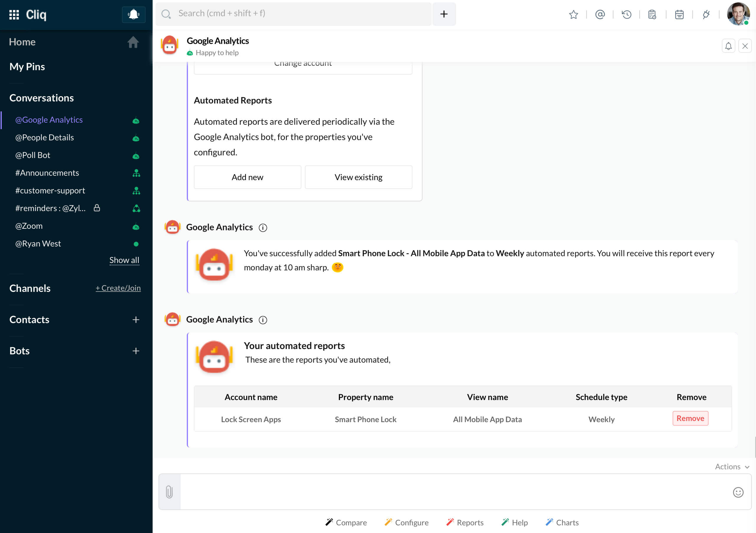This screenshot has width=756, height=533.
Task: Open the mentions @ icon
Action: [600, 14]
